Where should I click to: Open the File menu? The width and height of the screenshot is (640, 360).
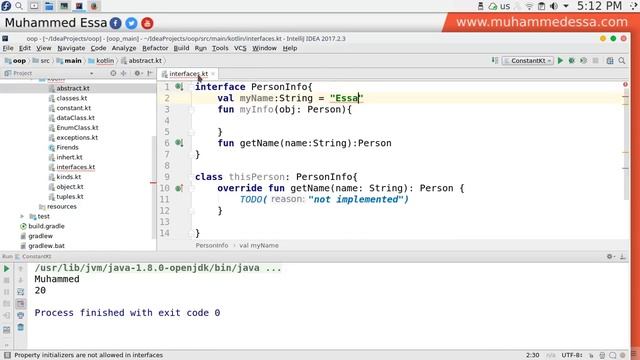click(x=8, y=48)
